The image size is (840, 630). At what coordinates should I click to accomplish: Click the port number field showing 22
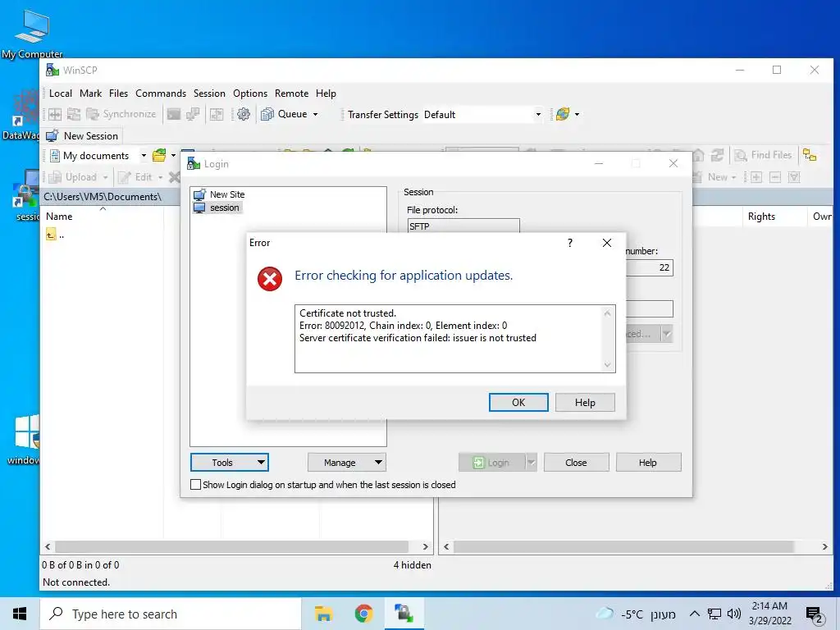point(650,267)
